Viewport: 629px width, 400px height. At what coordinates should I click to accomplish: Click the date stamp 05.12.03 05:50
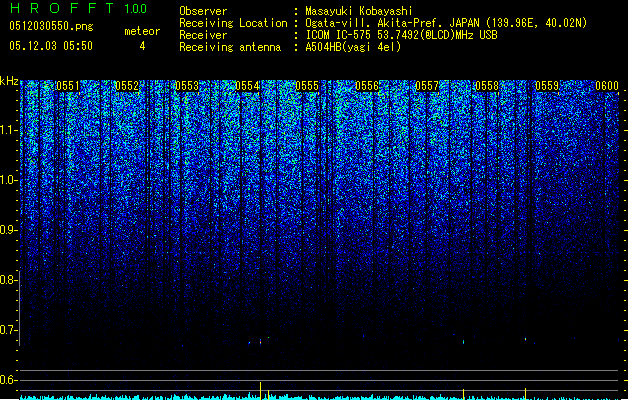click(x=51, y=46)
